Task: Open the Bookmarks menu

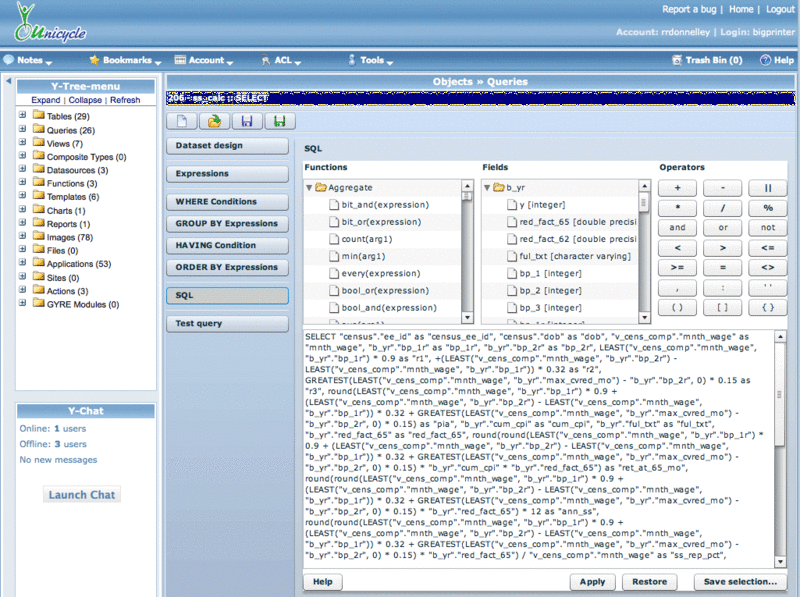Action: [x=125, y=60]
